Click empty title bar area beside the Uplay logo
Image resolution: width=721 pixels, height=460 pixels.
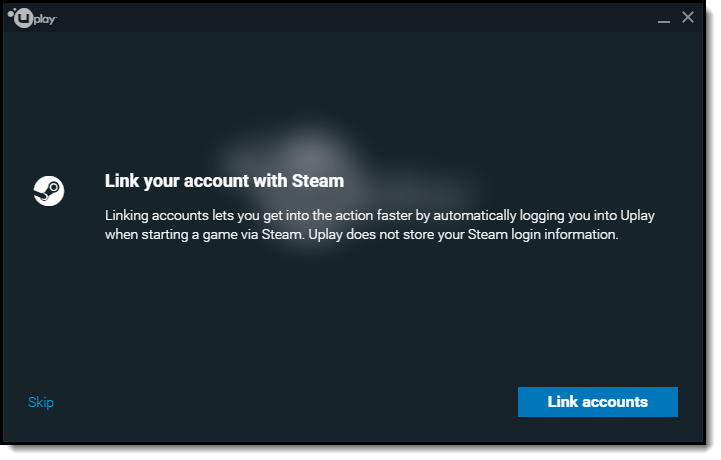(x=354, y=18)
